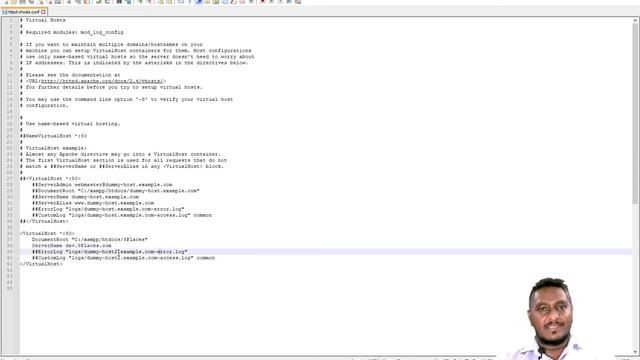
Task: Select the httpd-vhosts.conf file tab
Action: click(x=24, y=12)
